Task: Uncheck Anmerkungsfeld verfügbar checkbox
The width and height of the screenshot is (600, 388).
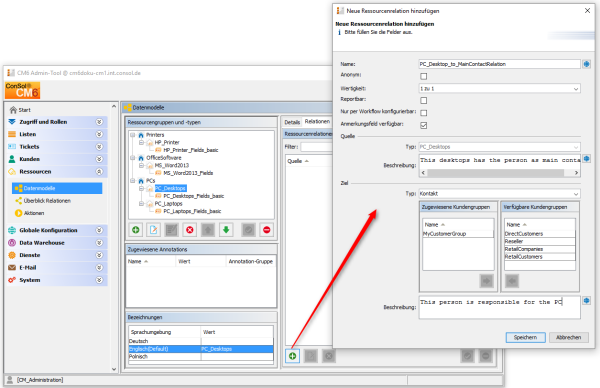Action: pos(424,125)
